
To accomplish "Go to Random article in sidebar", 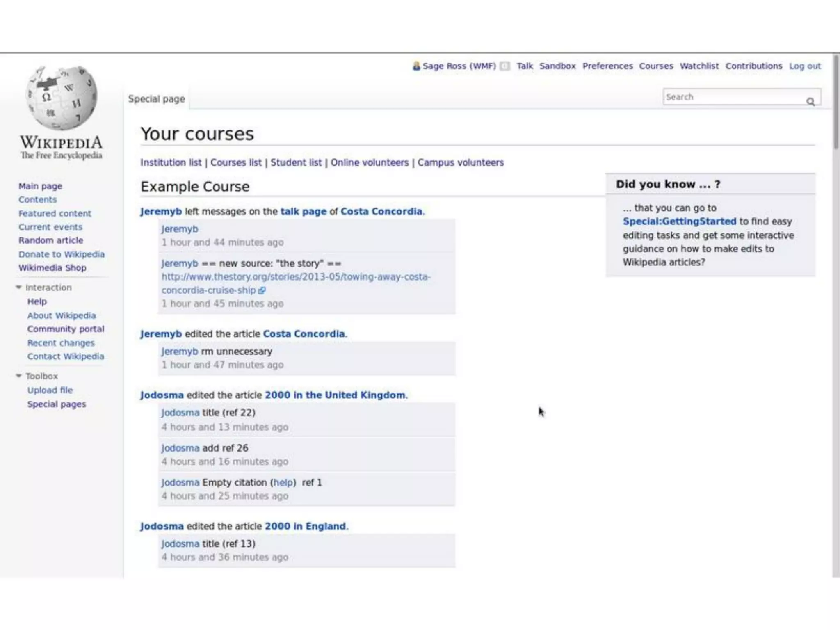I will pos(50,240).
